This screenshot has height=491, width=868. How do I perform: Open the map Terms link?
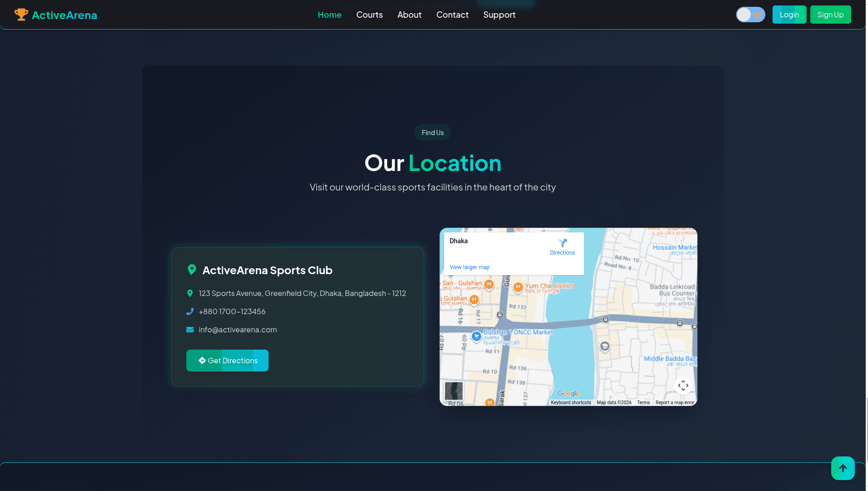coord(643,403)
